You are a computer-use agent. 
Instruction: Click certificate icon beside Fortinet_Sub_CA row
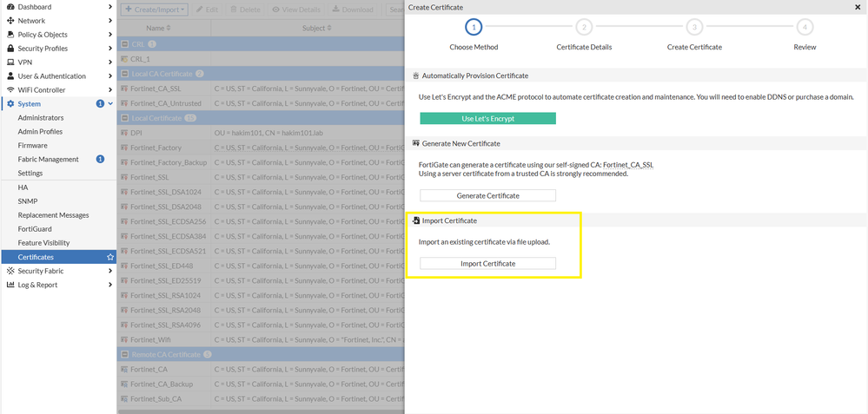(x=124, y=398)
